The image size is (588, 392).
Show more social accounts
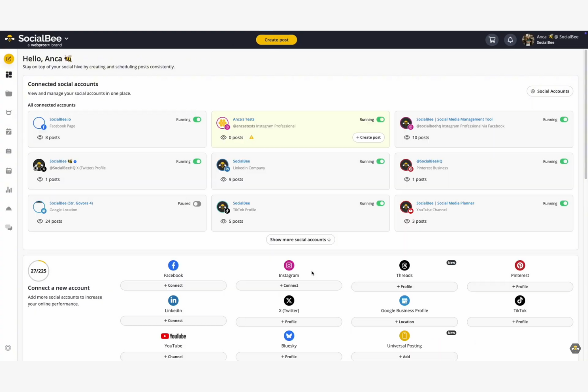(x=300, y=239)
